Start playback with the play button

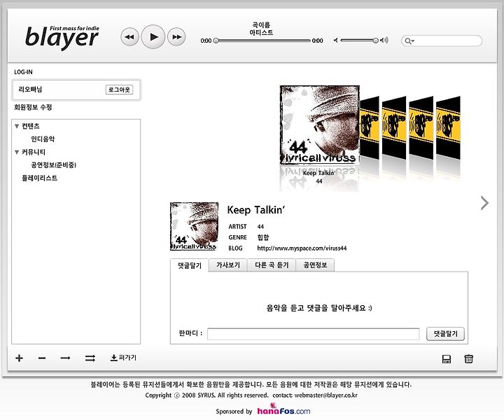pyautogui.click(x=153, y=37)
